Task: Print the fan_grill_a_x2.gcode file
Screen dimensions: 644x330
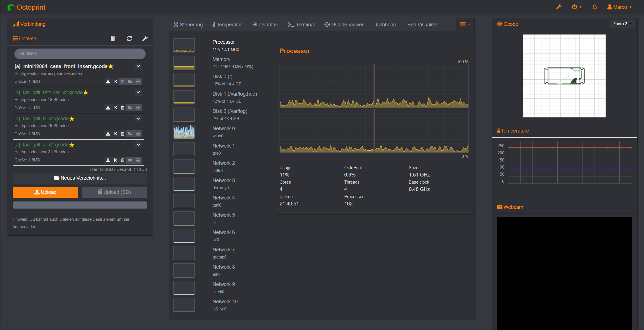Action: click(x=138, y=160)
